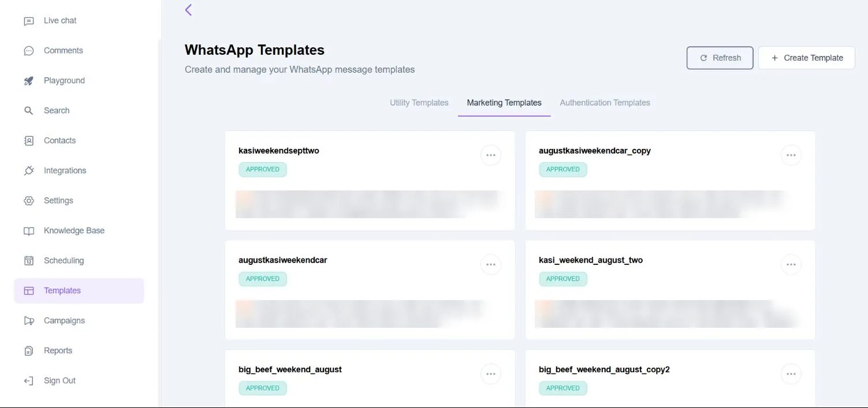The width and height of the screenshot is (868, 408).
Task: Open the Playground page
Action: tap(64, 81)
